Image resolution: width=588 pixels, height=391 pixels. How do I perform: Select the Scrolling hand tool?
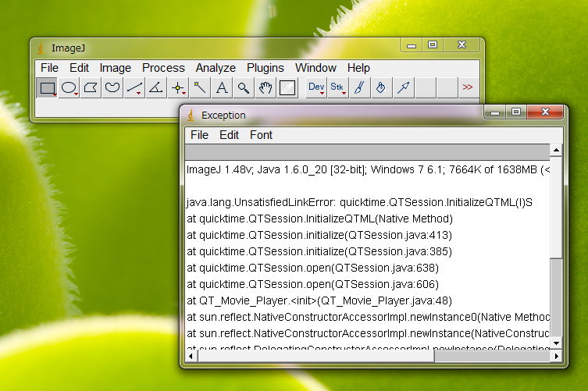[265, 88]
